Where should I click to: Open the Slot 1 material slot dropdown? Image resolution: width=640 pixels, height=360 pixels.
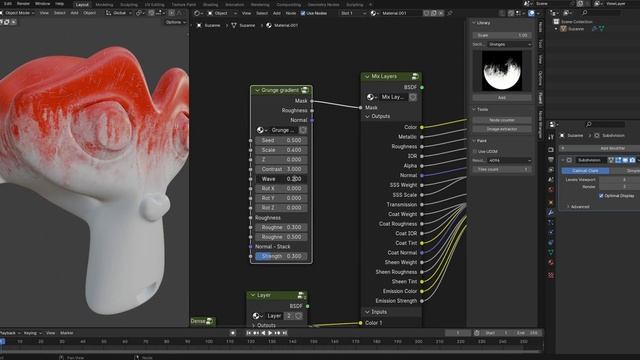point(353,13)
